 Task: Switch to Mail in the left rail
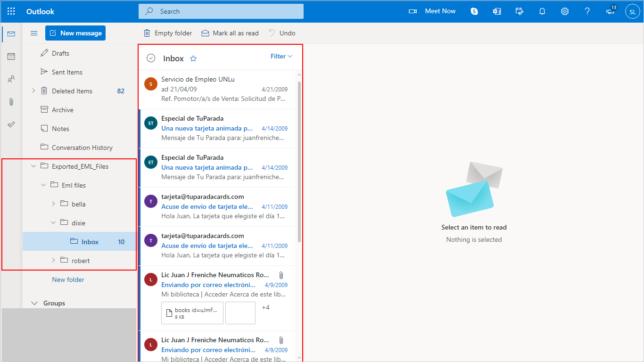11,33
